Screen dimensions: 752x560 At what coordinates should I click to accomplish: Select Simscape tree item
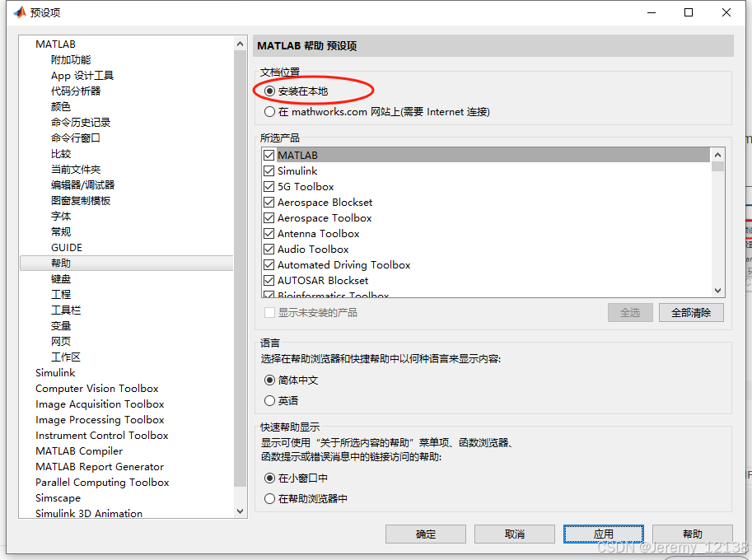pyautogui.click(x=58, y=498)
